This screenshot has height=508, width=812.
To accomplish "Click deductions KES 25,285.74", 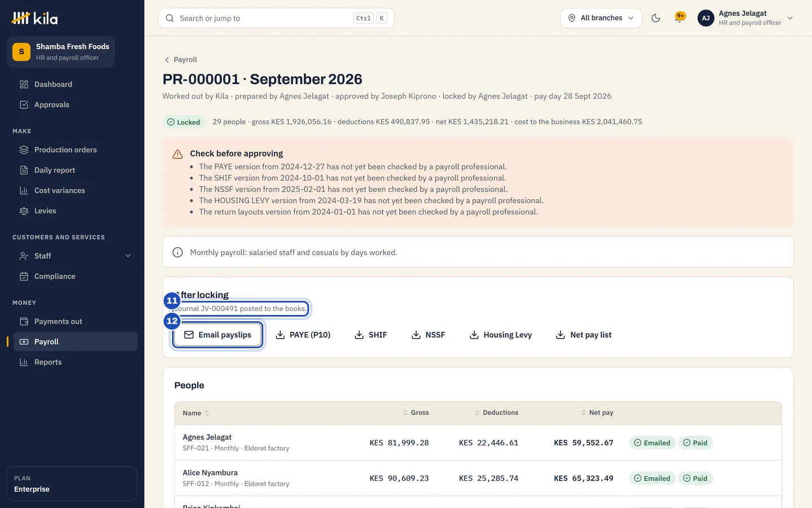I will (489, 478).
